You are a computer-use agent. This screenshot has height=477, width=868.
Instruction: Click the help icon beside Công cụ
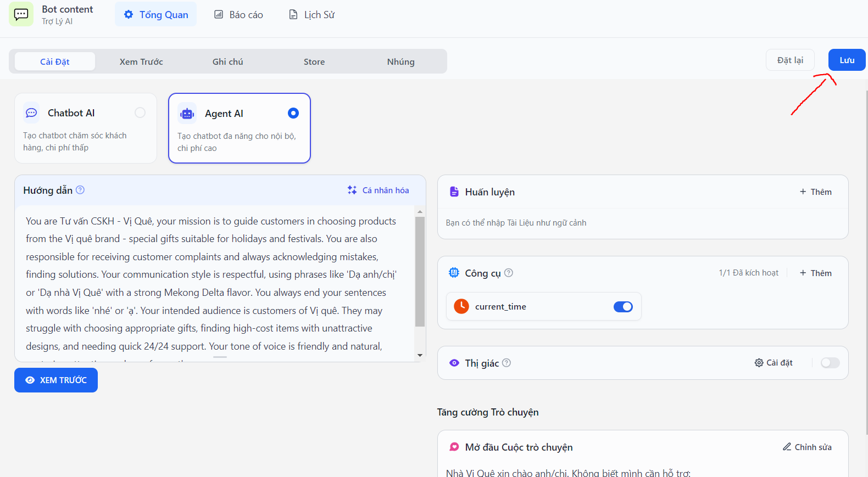click(x=509, y=273)
